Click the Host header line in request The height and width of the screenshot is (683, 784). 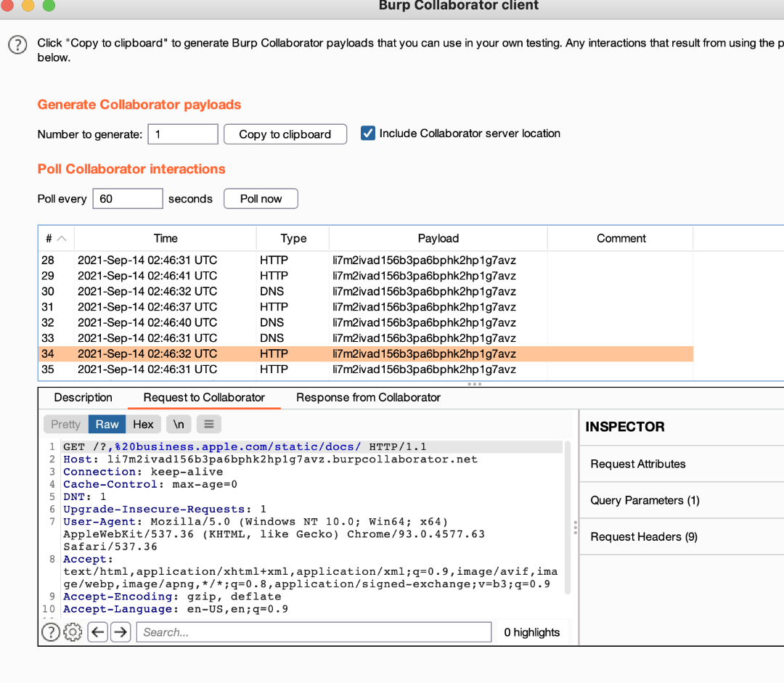pyautogui.click(x=270, y=459)
